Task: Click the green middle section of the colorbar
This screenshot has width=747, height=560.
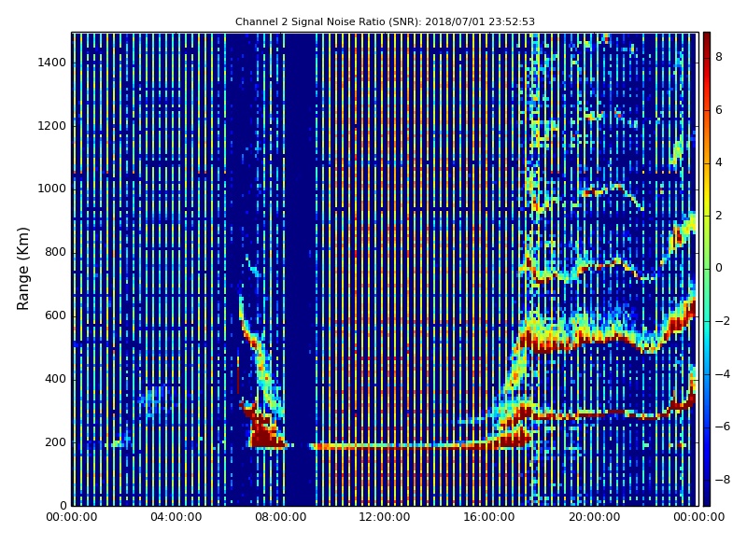Action: [x=707, y=269]
